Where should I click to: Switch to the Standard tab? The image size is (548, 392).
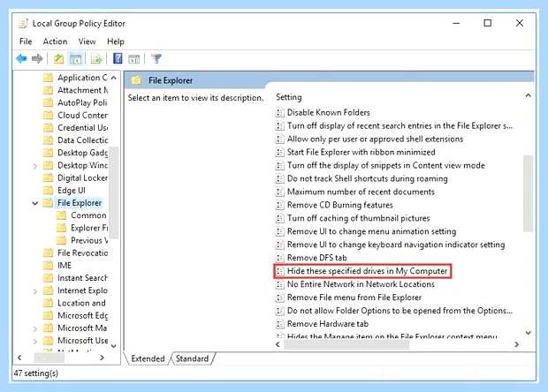(192, 358)
